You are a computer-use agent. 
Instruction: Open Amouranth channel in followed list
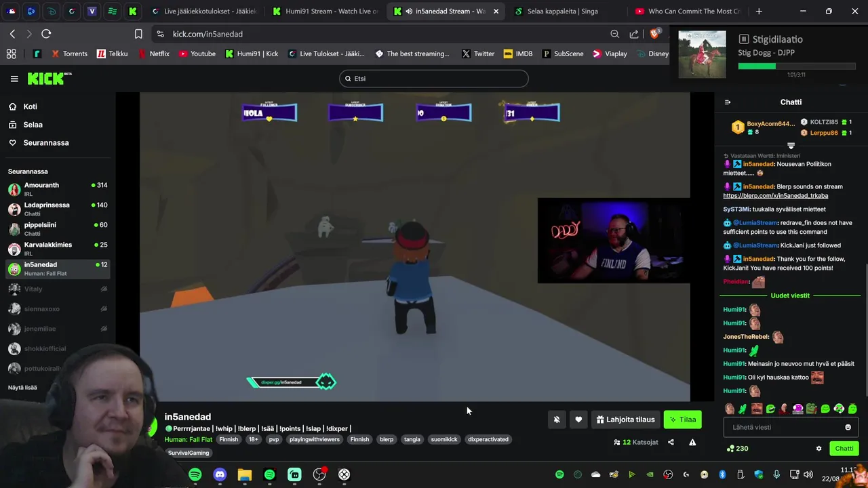point(58,189)
